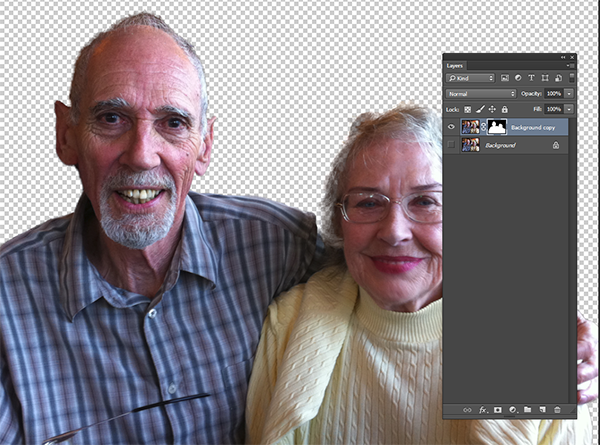Toggle layer filtering switch on or off
The image size is (600, 445).
click(x=571, y=78)
